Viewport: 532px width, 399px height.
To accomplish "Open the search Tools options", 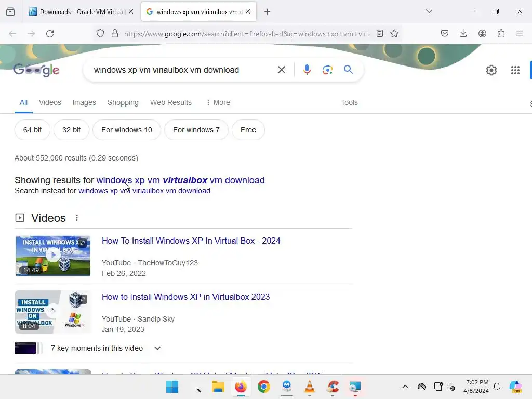I will click(x=349, y=102).
